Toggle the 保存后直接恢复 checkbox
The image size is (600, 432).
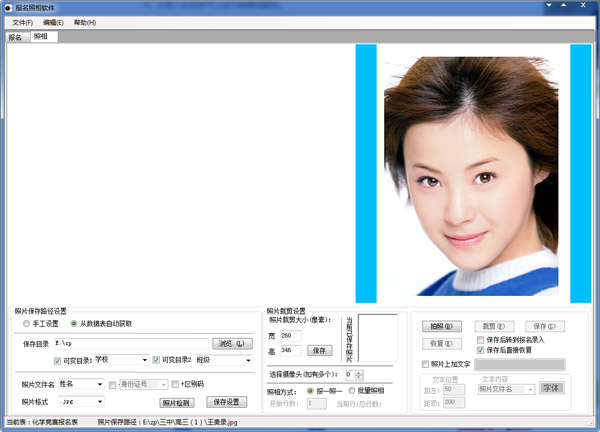pyautogui.click(x=481, y=350)
